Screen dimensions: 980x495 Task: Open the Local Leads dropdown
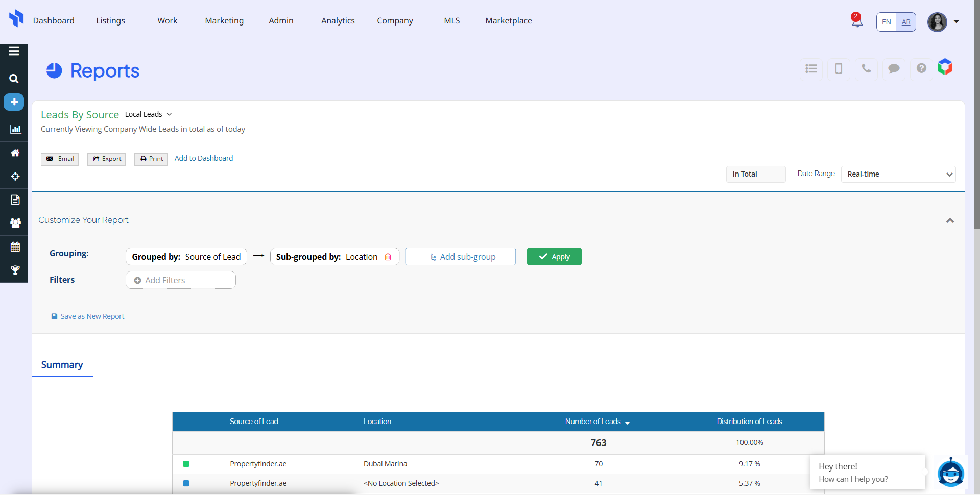(x=149, y=114)
